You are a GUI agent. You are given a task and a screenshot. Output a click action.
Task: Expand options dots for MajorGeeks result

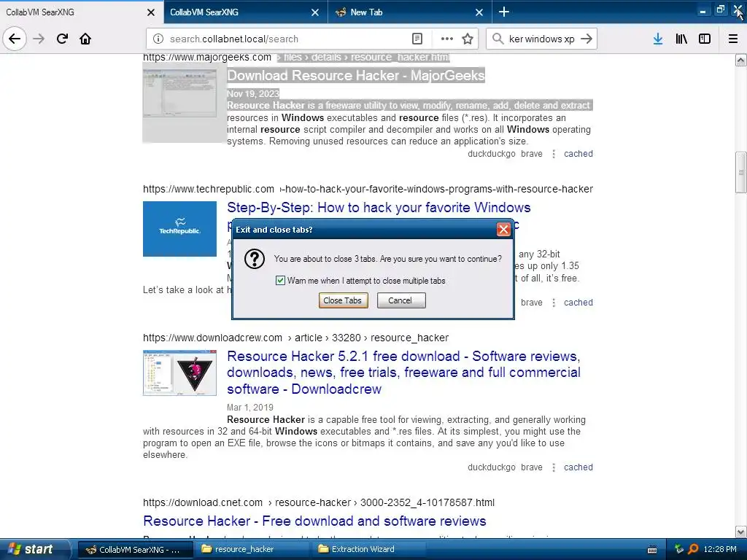coord(554,154)
